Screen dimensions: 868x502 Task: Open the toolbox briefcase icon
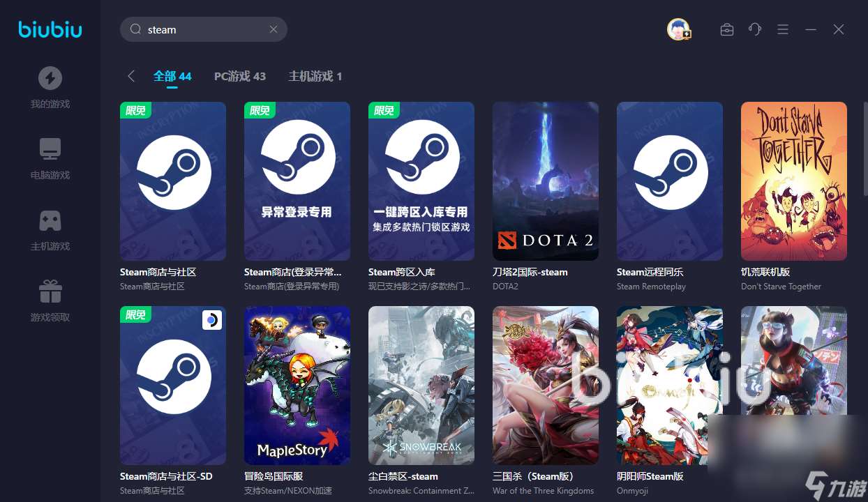click(726, 29)
